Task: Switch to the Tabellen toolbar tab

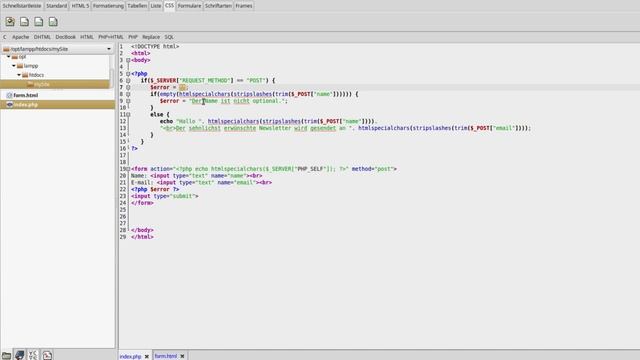Action: pos(137,6)
